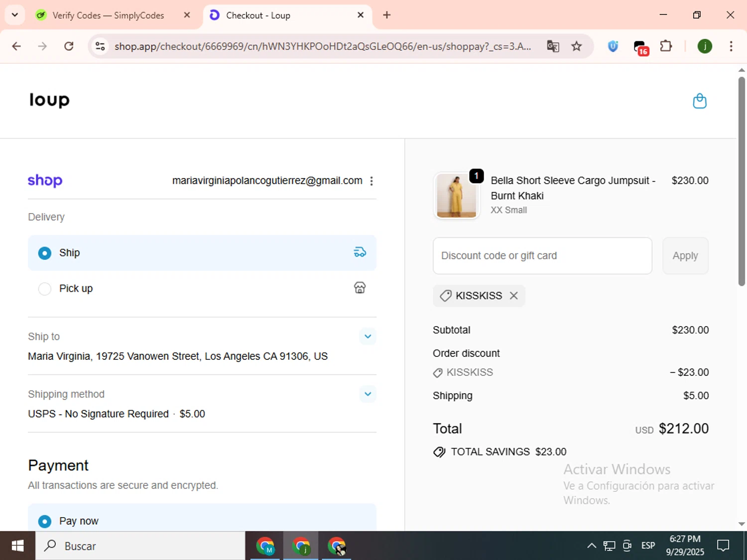Open the notifications action center

[723, 546]
